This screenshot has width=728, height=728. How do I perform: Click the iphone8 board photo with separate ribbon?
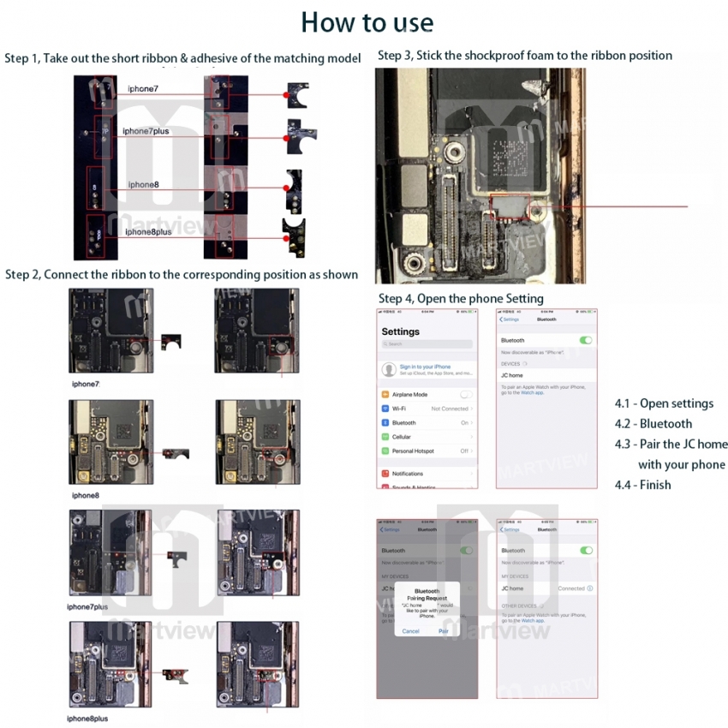click(x=111, y=442)
